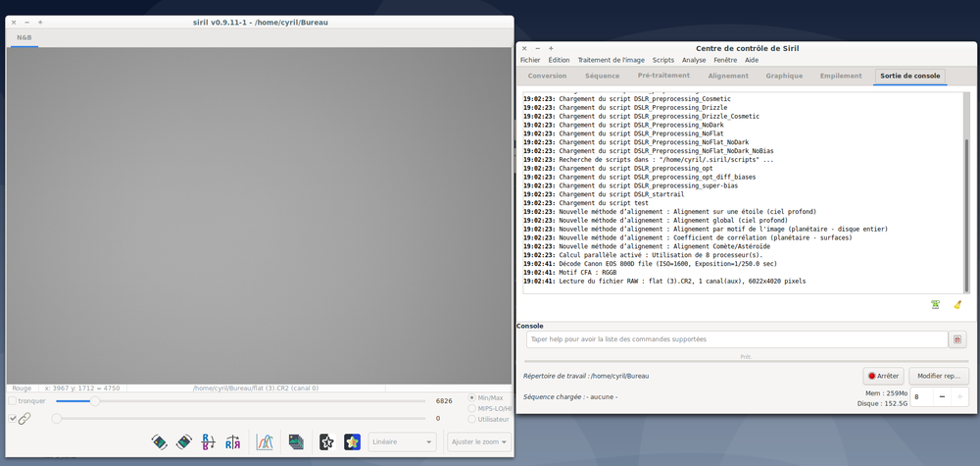This screenshot has height=466, width=980.
Task: Click the Lecture du fichier RAW log line
Action: [664, 282]
